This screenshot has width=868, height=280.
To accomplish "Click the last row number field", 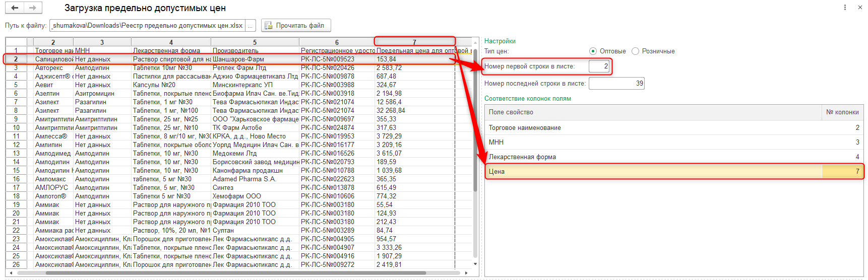I will pyautogui.click(x=616, y=84).
